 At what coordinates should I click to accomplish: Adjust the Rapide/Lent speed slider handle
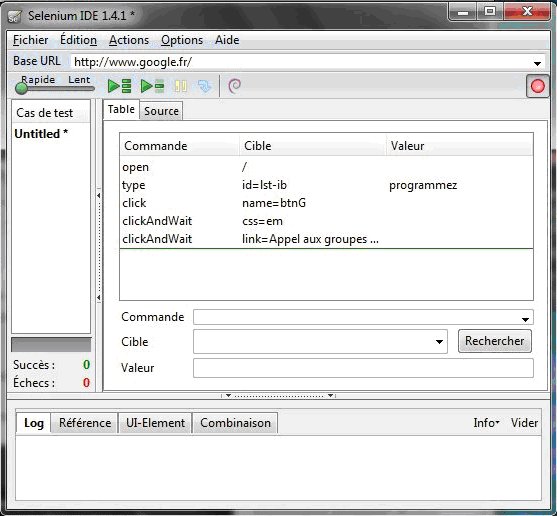click(x=21, y=88)
